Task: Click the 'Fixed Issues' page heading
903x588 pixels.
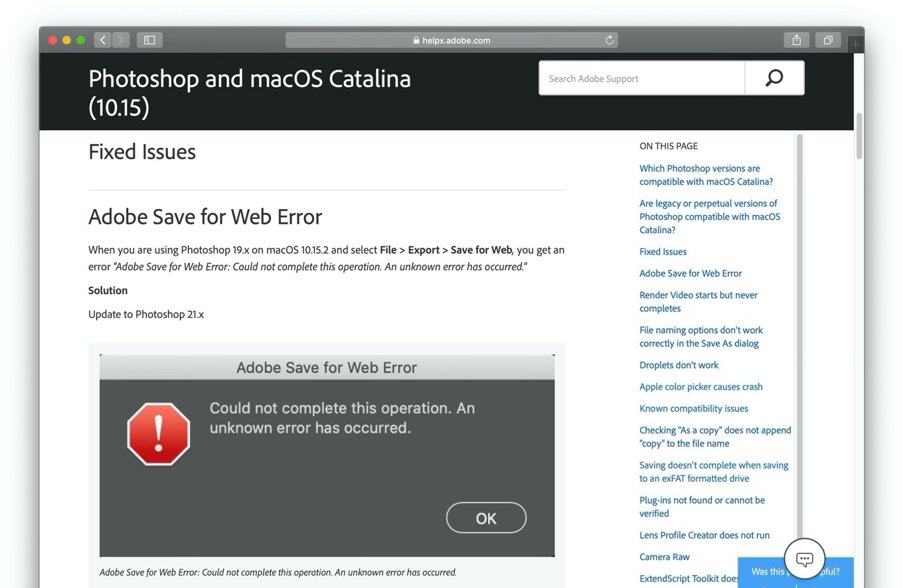Action: point(142,152)
